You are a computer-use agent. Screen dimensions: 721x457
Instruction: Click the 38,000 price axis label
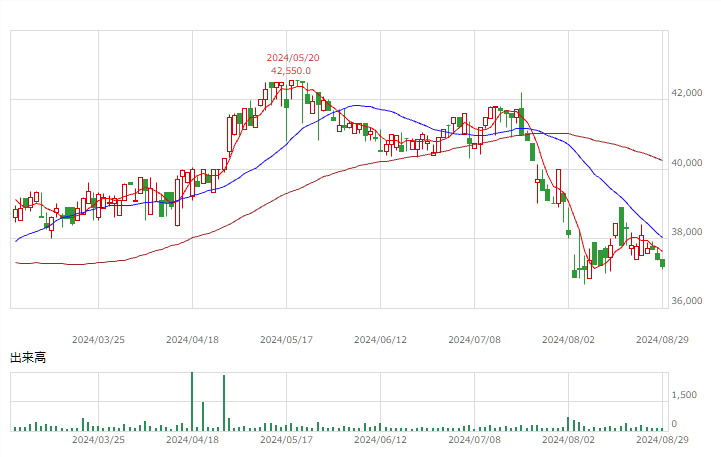[687, 232]
